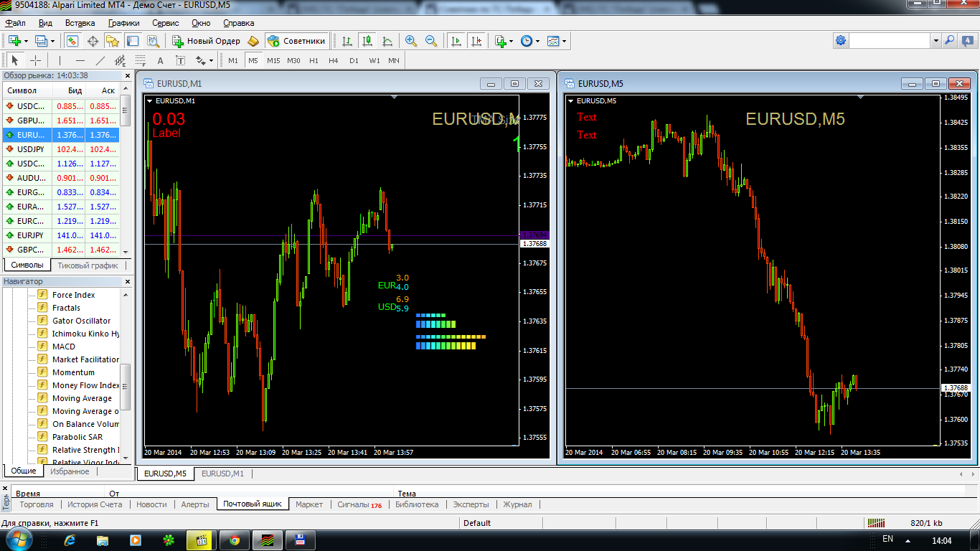Open the История Счета terminal tab
The height and width of the screenshot is (551, 980).
coord(95,504)
